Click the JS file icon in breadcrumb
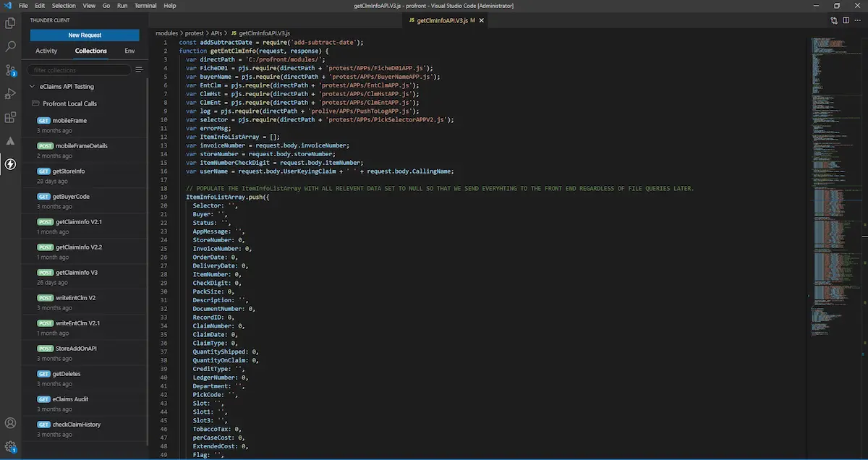This screenshot has height=460, width=868. coord(233,33)
